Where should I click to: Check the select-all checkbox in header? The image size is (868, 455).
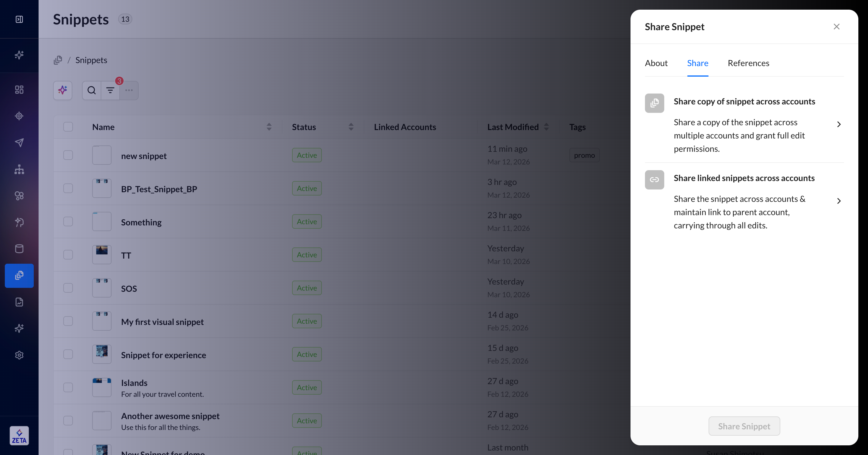point(68,127)
